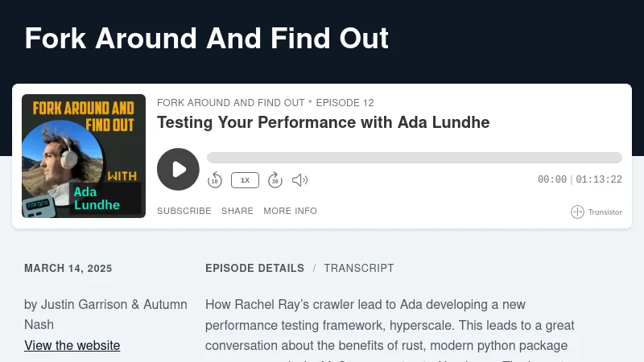Click the episode title in the player

[323, 122]
